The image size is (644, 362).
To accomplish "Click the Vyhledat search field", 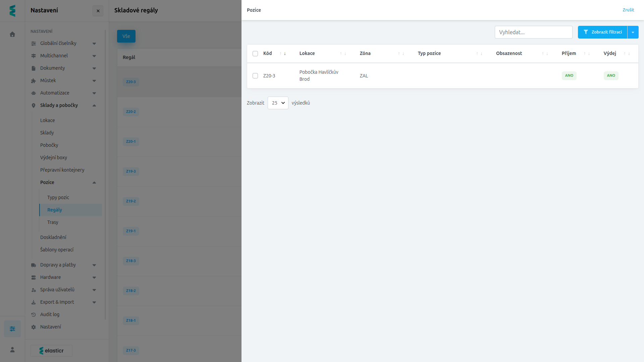I will pyautogui.click(x=533, y=32).
